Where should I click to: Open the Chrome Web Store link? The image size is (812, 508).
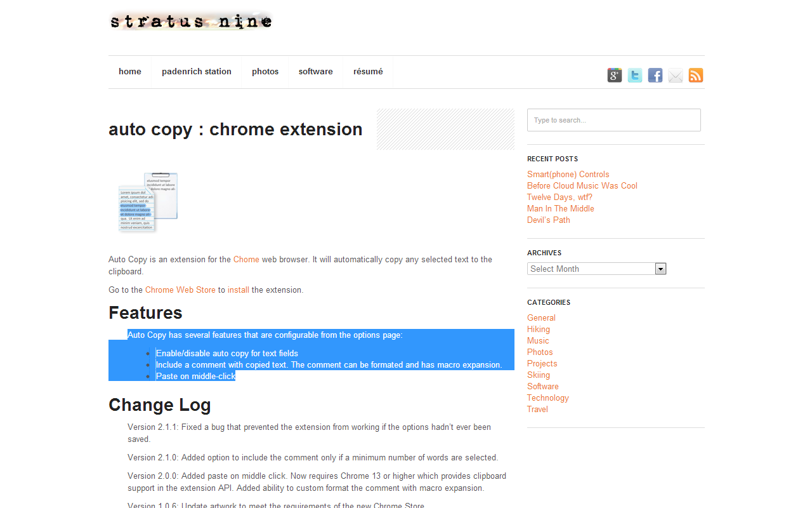point(180,290)
